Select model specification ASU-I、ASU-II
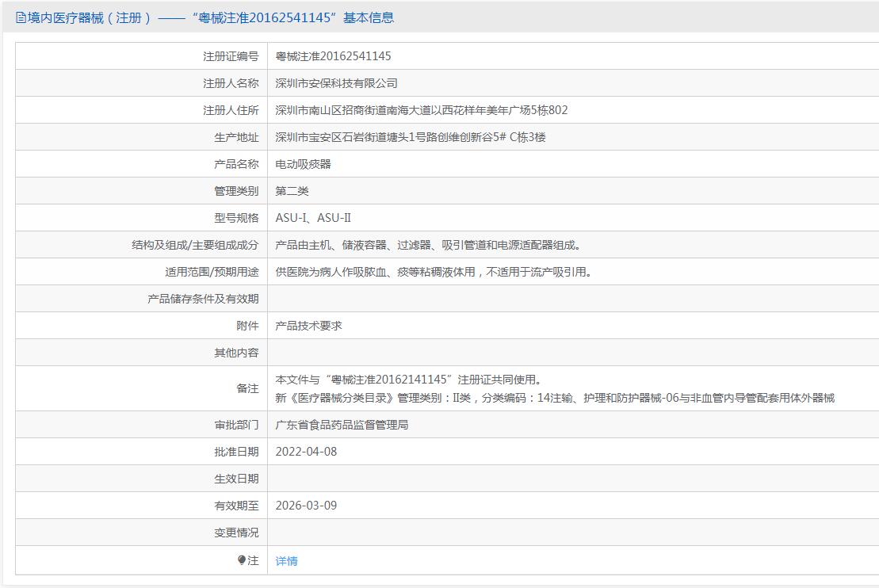Image resolution: width=879 pixels, height=588 pixels. [313, 218]
